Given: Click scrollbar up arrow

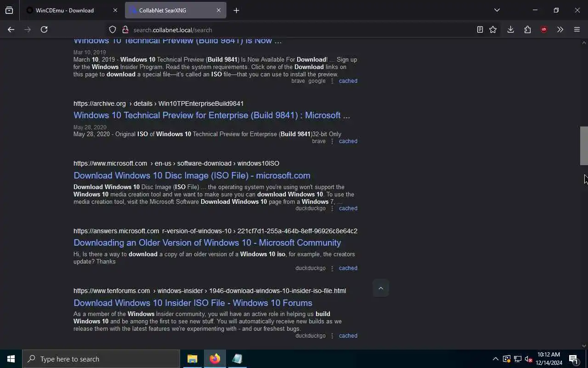Looking at the screenshot, I should pos(584,43).
